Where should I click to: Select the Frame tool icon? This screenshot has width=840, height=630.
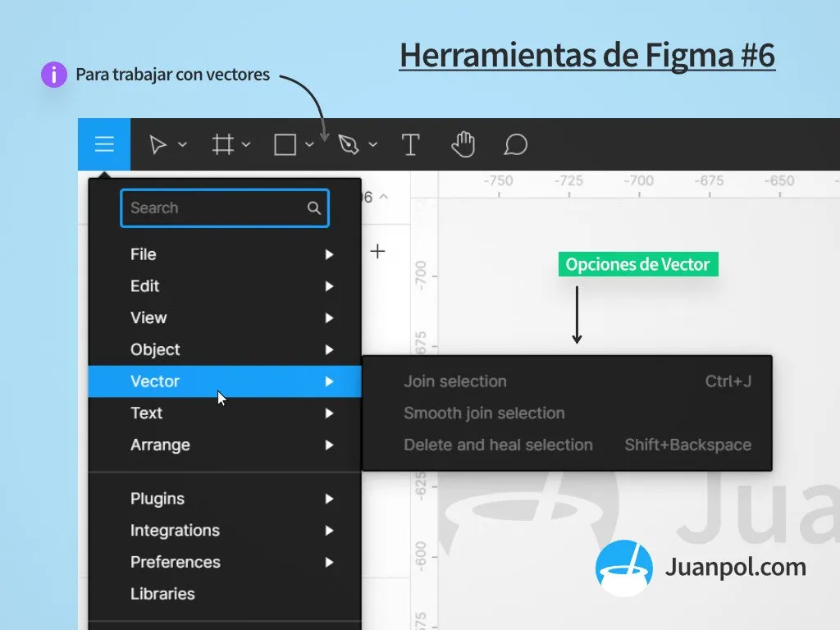pyautogui.click(x=223, y=144)
